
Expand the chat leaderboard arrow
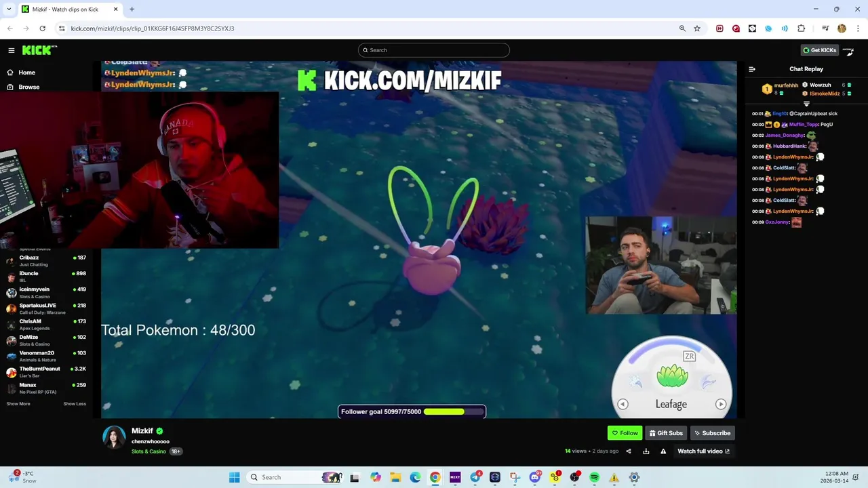pyautogui.click(x=806, y=104)
